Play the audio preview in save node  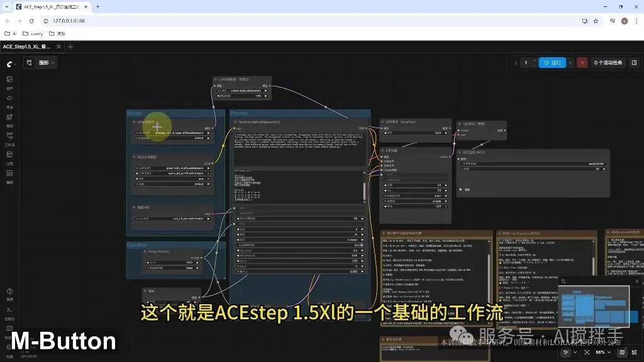[461, 190]
